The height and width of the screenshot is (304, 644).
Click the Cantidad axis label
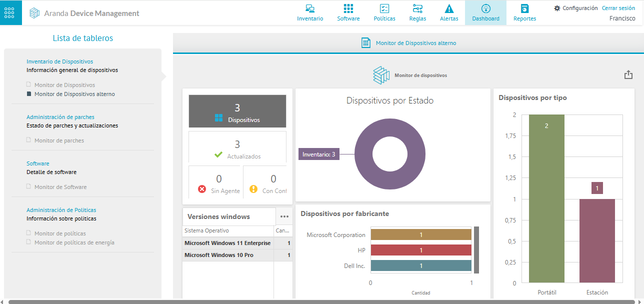pyautogui.click(x=421, y=293)
